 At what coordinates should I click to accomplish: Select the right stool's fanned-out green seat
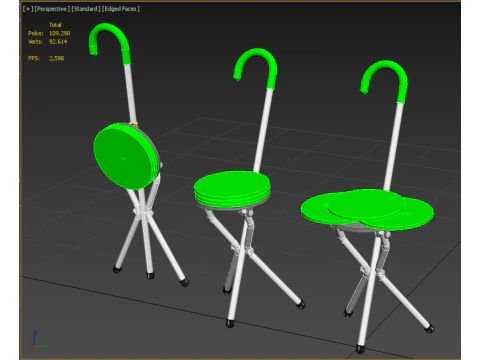[x=367, y=210]
